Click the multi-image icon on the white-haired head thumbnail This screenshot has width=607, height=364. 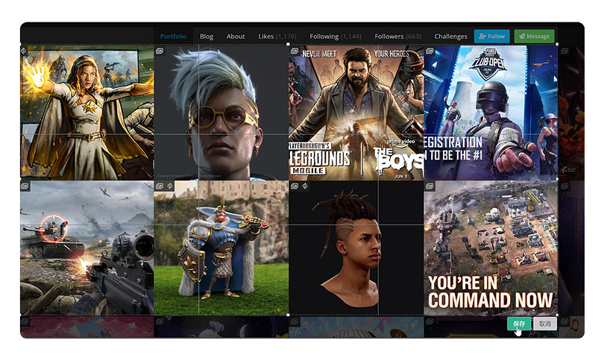(x=160, y=51)
